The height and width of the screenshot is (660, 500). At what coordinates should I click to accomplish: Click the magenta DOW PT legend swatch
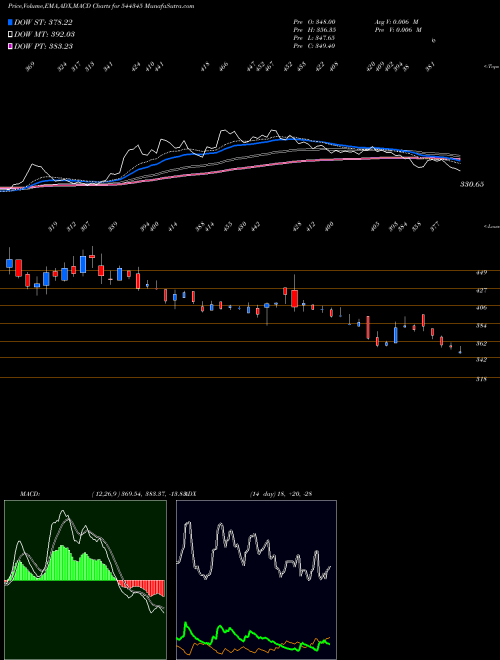[x=10, y=45]
